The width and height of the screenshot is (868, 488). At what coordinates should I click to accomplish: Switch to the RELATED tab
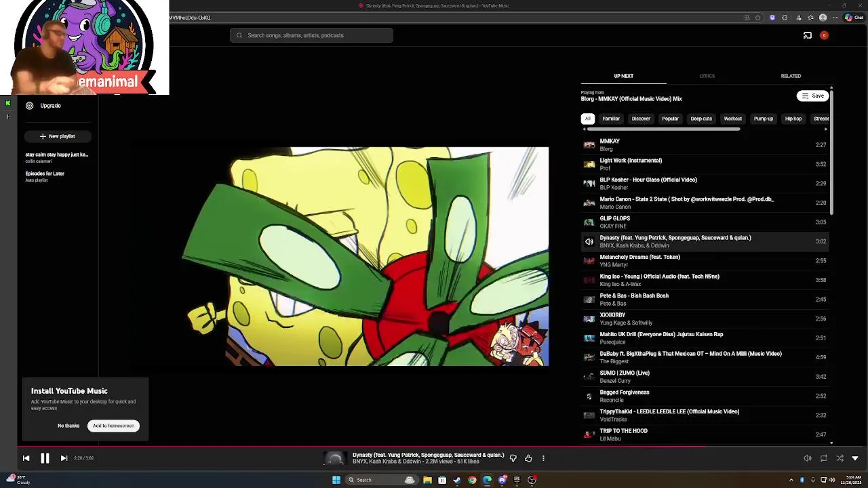coord(791,76)
